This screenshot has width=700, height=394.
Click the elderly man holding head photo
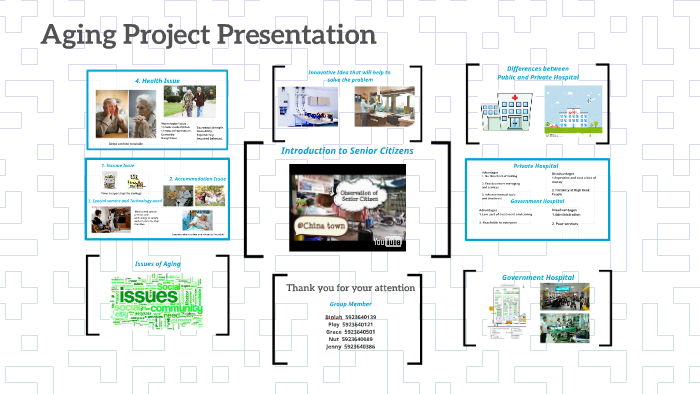click(112, 114)
